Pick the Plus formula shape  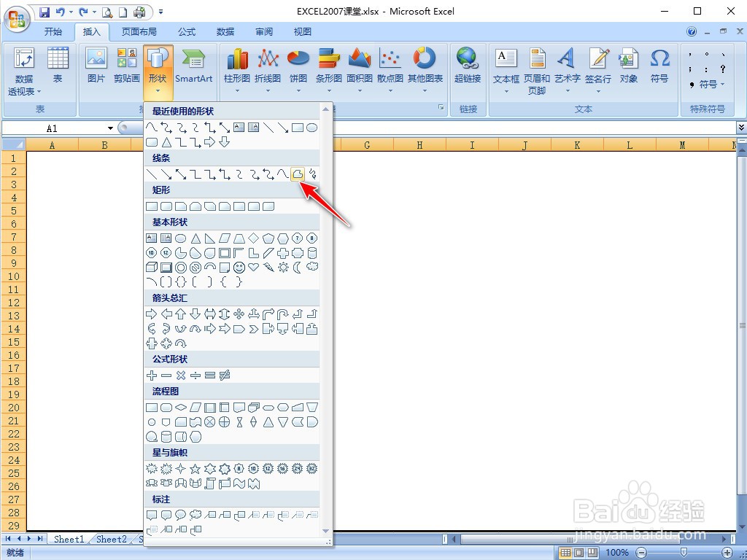tap(152, 376)
